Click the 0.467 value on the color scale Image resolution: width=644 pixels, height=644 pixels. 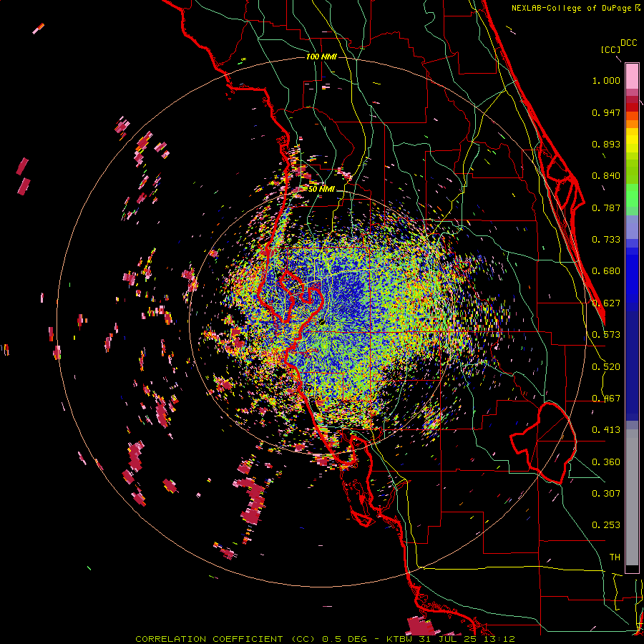(606, 399)
